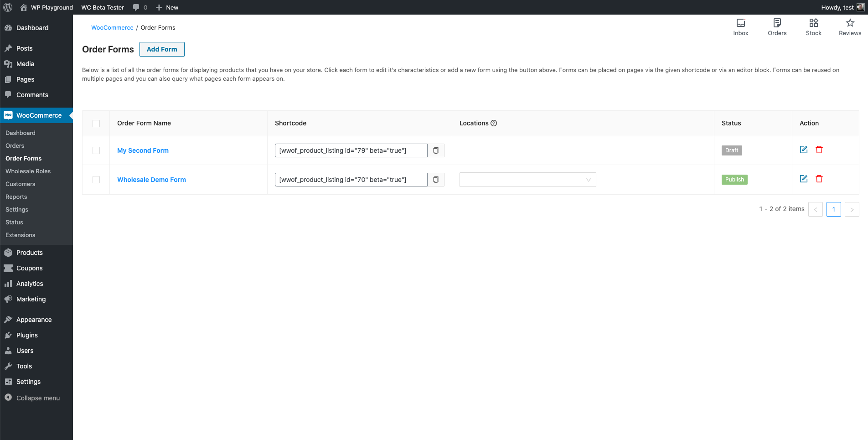Open the New content menu in admin bar
The height and width of the screenshot is (440, 868).
(167, 7)
